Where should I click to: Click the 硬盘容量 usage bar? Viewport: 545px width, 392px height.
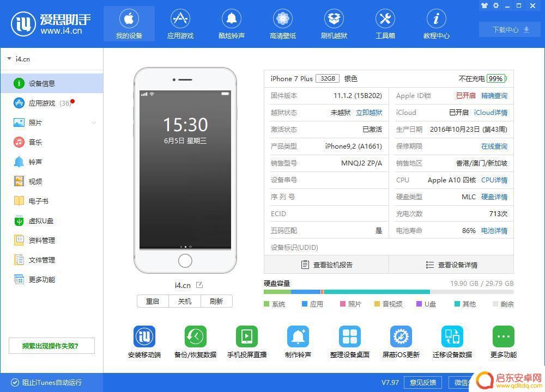(x=389, y=292)
